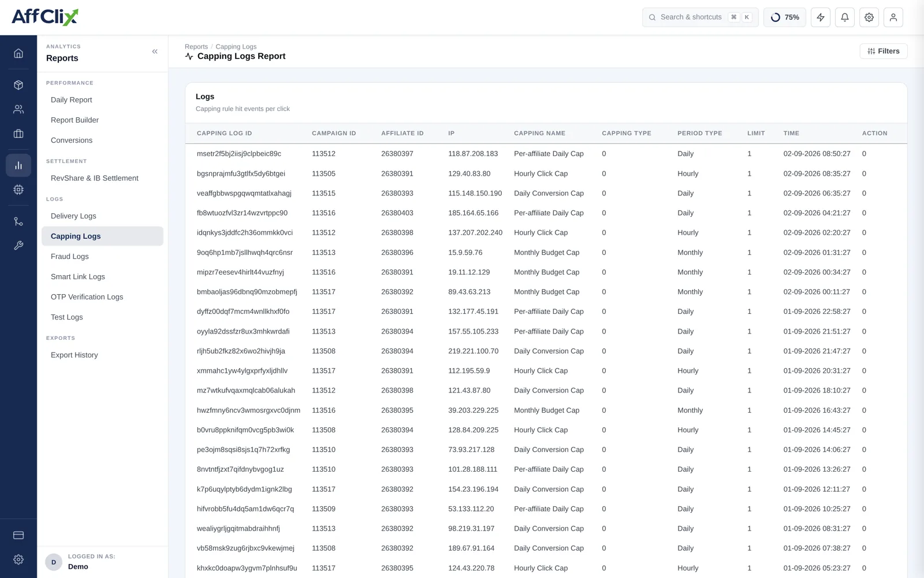
Task: Select log ID hwzfmny6ncv3wmosrgxvc0djnm
Action: pos(248,410)
